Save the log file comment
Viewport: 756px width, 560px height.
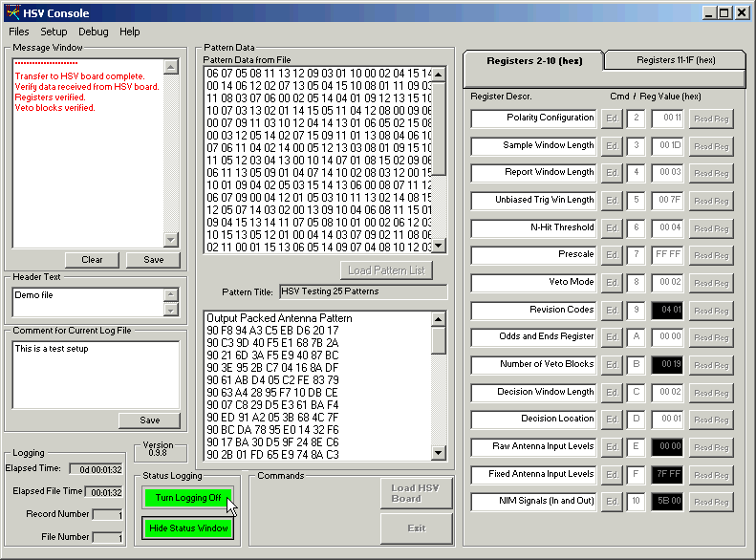click(149, 420)
